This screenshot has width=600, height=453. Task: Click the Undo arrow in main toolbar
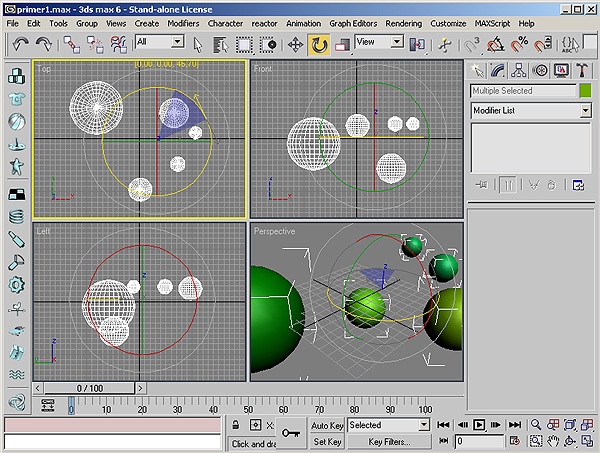21,44
